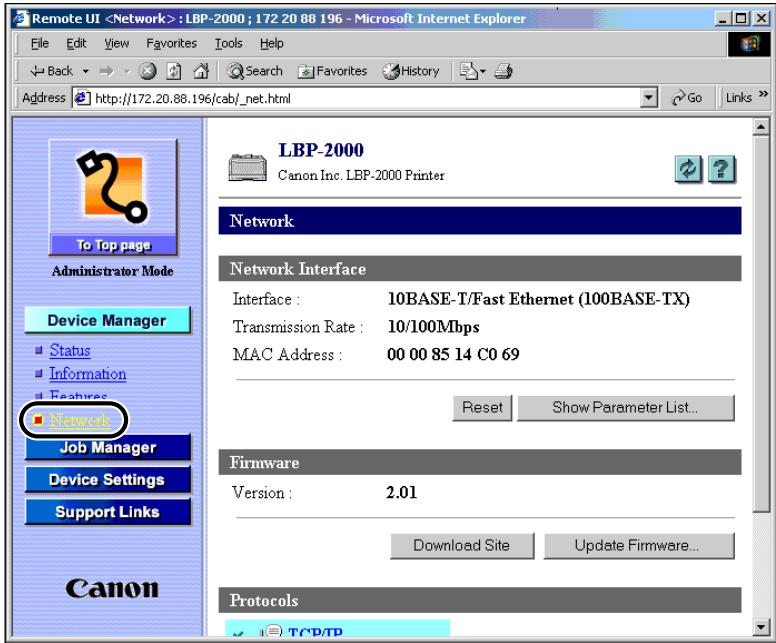Click the vertical scrollbar thumb
This screenshot has width=776, height=643.
[x=761, y=324]
